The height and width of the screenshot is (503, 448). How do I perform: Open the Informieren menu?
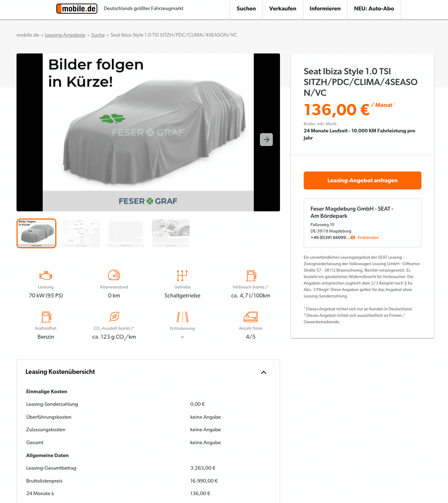coord(325,9)
